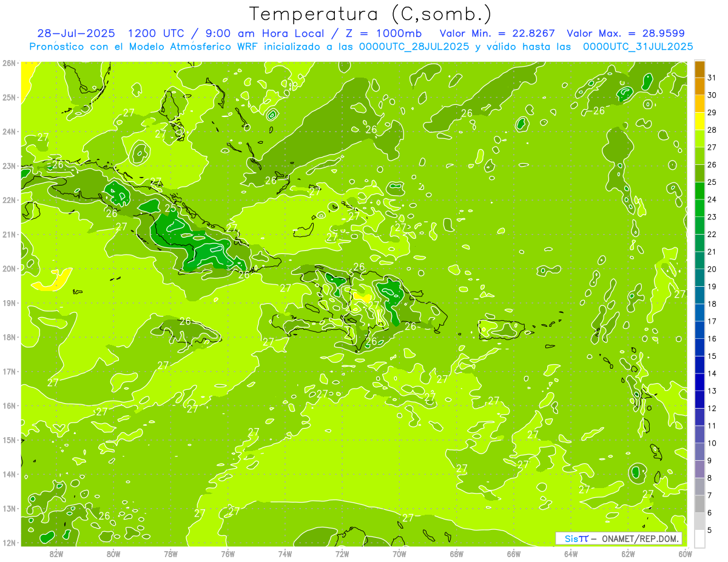The width and height of the screenshot is (728, 562).
Task: Pick the purple swatch between 9 and 10
Action: [x=699, y=452]
